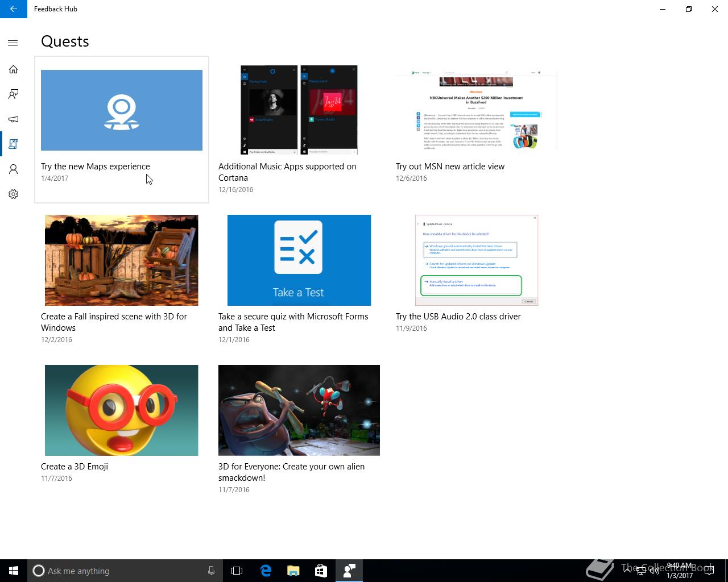Viewport: 728px width, 582px height.
Task: Click the Feedback Hub taskbar icon
Action: pyautogui.click(x=349, y=571)
